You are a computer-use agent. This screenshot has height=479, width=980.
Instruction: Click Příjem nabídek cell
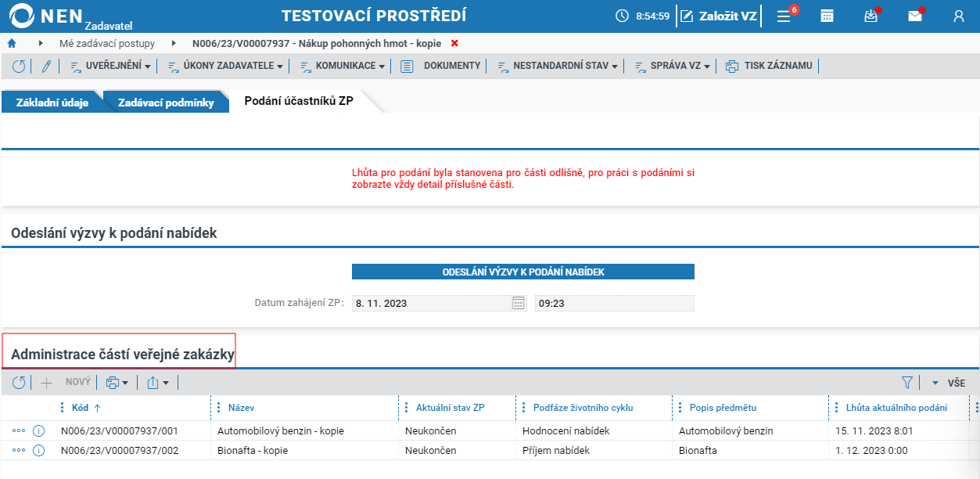point(556,450)
